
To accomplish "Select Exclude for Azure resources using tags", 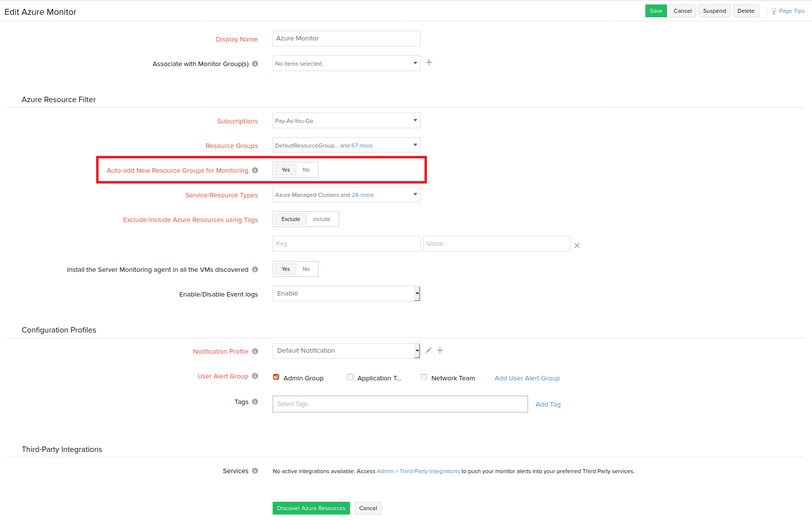I will pyautogui.click(x=291, y=219).
